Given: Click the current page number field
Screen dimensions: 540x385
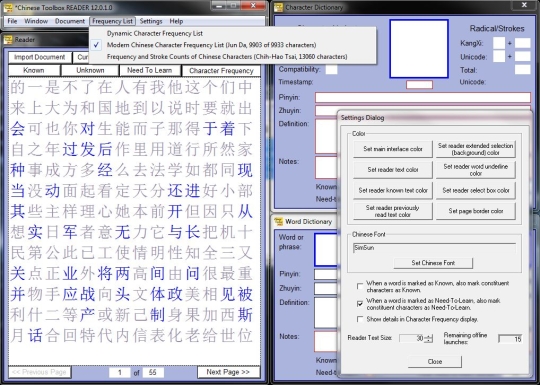Looking at the screenshot, I should tap(120, 372).
